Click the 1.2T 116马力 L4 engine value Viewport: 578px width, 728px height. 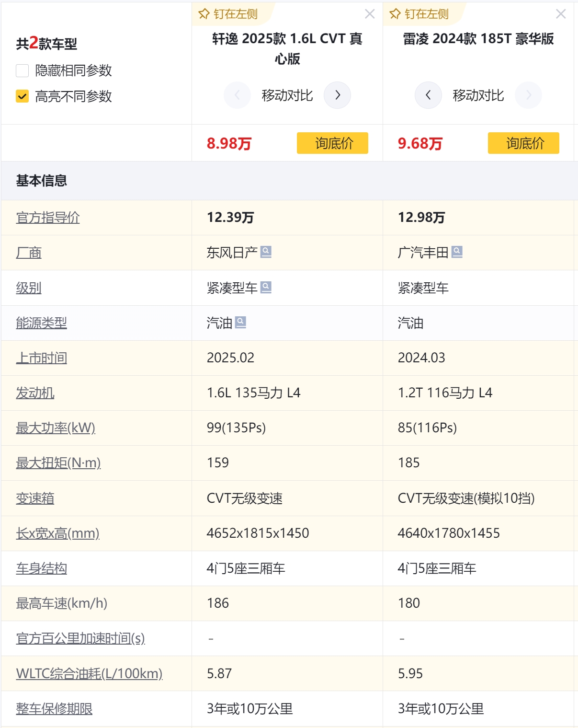point(445,393)
